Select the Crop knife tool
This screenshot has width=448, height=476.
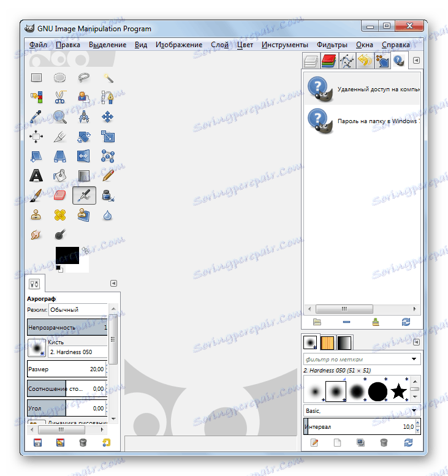click(60, 137)
